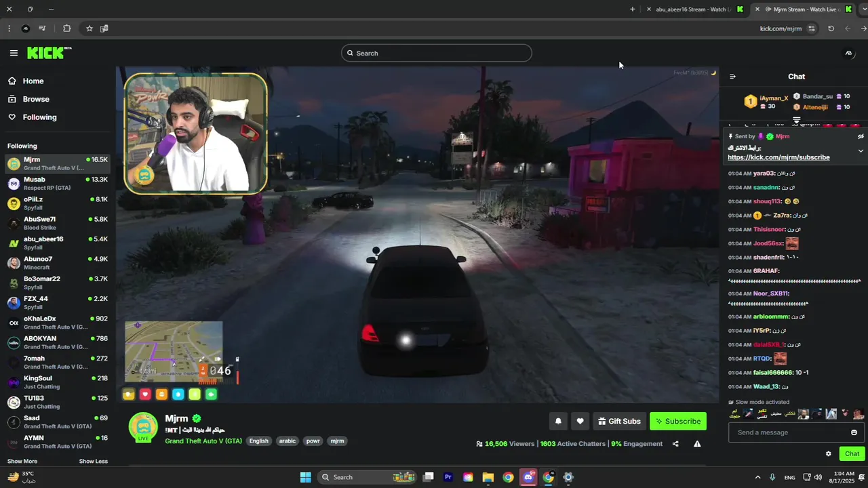Open site settings icon beside kick.com/mjrm
Screen dimensions: 868x488
[812, 28]
